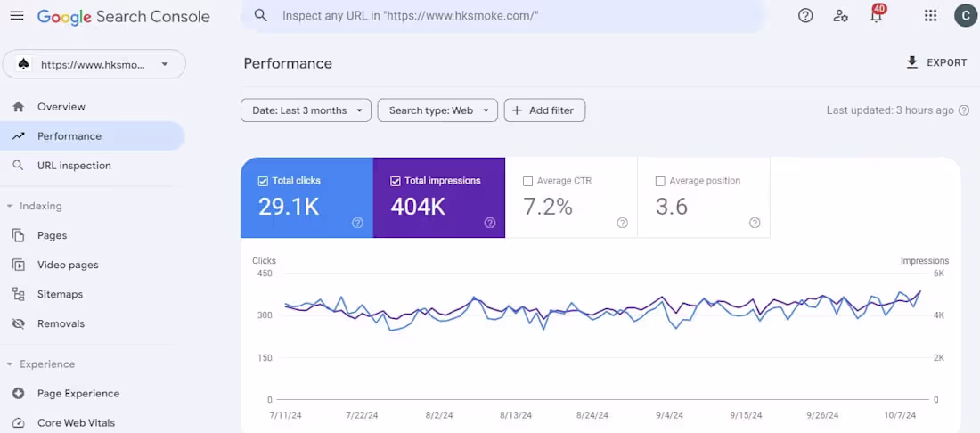Enable the Average position checkbox

[x=660, y=181]
